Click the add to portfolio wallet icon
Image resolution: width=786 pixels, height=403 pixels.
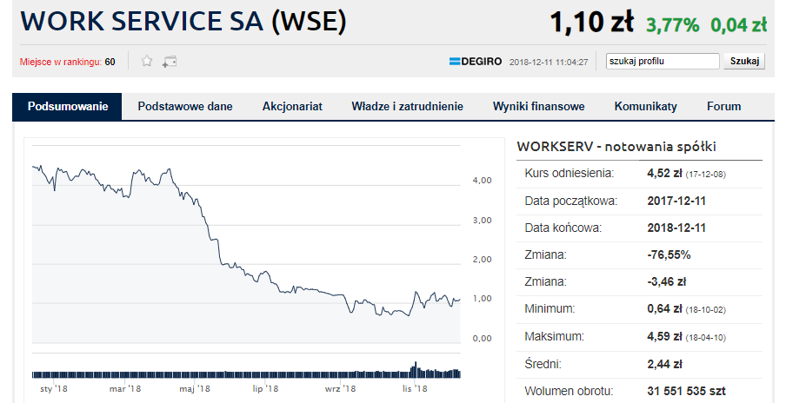coord(169,61)
